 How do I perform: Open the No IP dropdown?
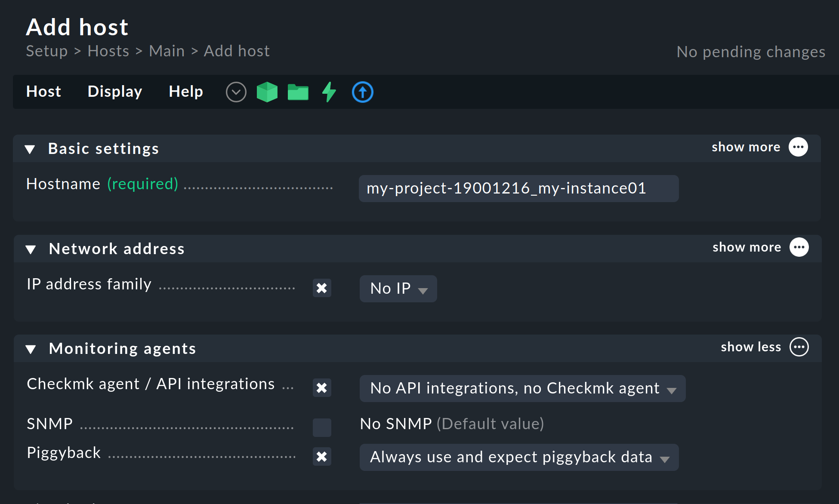(x=398, y=289)
